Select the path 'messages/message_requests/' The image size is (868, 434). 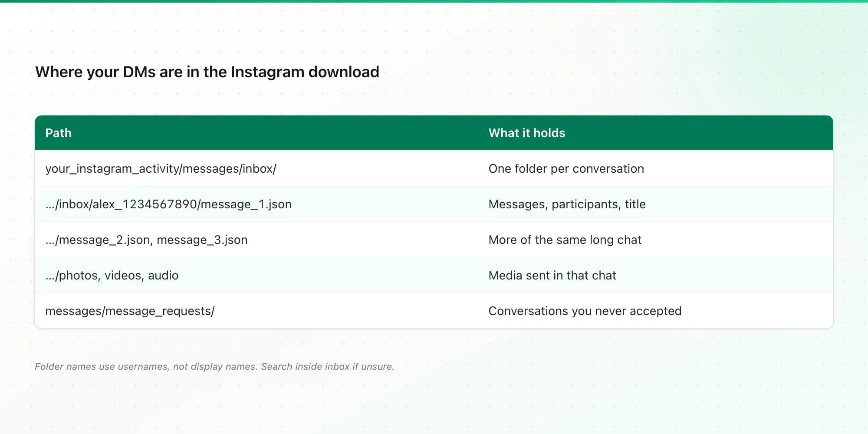[130, 311]
